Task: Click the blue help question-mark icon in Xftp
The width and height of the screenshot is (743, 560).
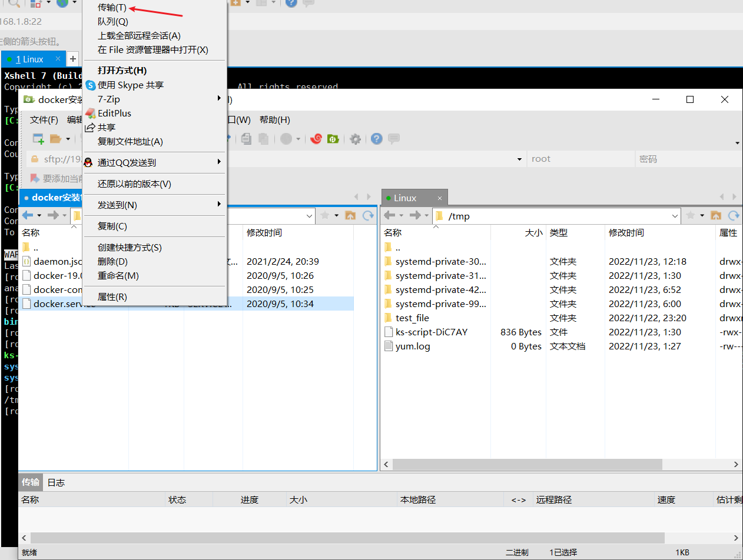Action: coord(377,139)
